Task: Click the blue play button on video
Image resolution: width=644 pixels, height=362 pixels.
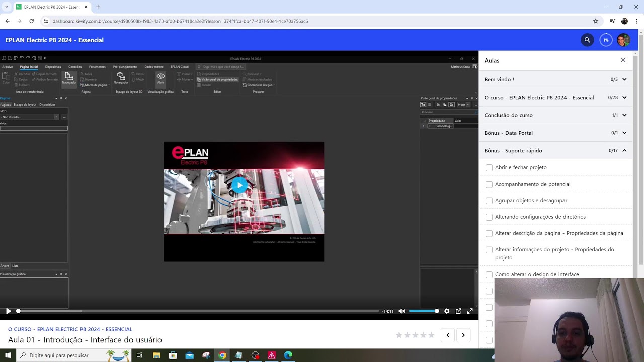Action: pyautogui.click(x=239, y=185)
